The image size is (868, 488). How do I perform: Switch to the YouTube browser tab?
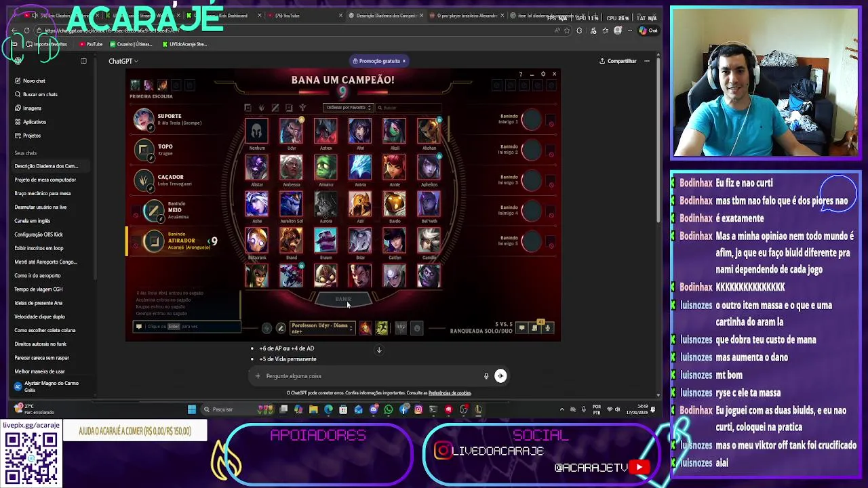(305, 16)
